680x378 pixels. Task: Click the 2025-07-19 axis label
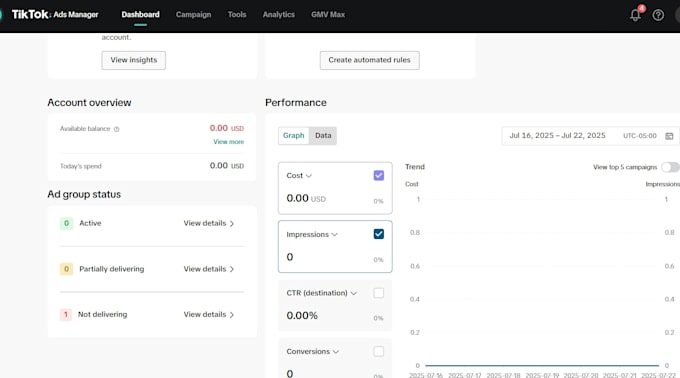click(x=542, y=375)
